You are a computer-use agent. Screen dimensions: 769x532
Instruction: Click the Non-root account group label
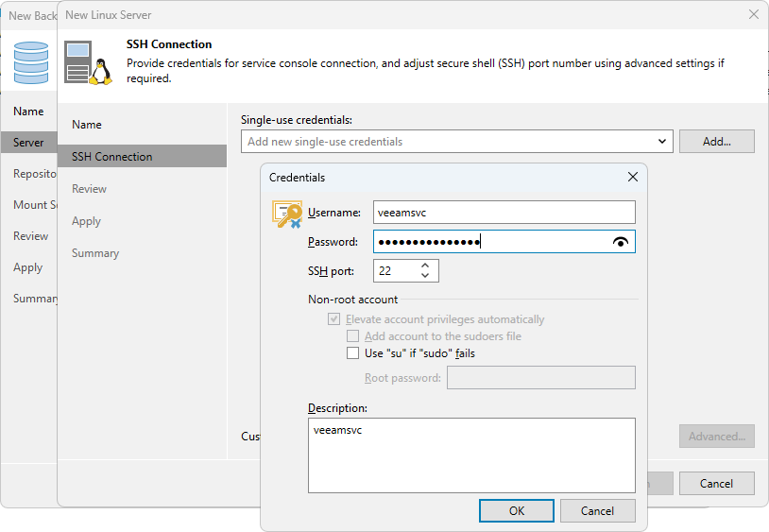pyautogui.click(x=352, y=300)
